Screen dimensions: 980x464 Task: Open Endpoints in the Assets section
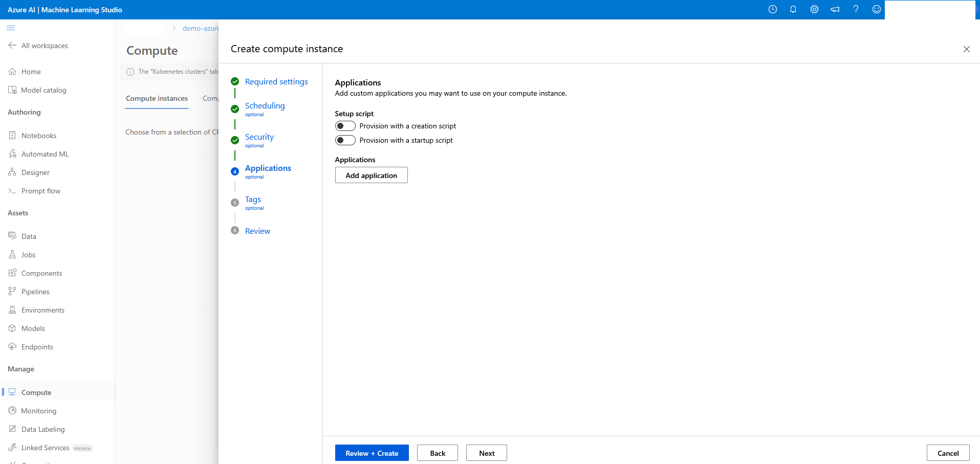(36, 346)
